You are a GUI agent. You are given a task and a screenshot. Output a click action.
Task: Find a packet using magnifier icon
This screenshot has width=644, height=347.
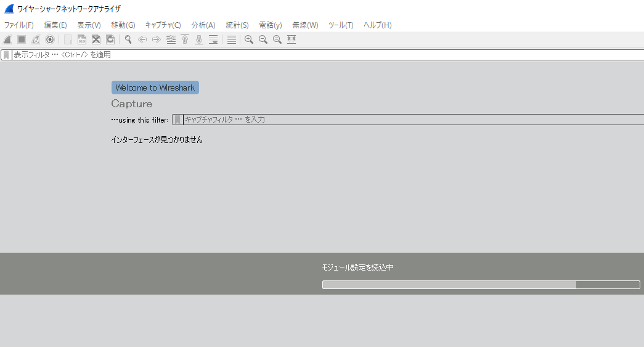coord(128,39)
